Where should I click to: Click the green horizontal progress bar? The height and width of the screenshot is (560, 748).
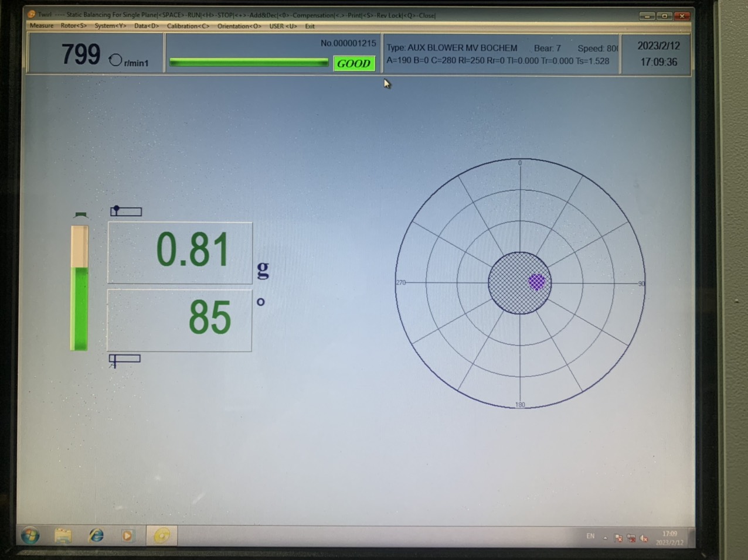click(249, 62)
